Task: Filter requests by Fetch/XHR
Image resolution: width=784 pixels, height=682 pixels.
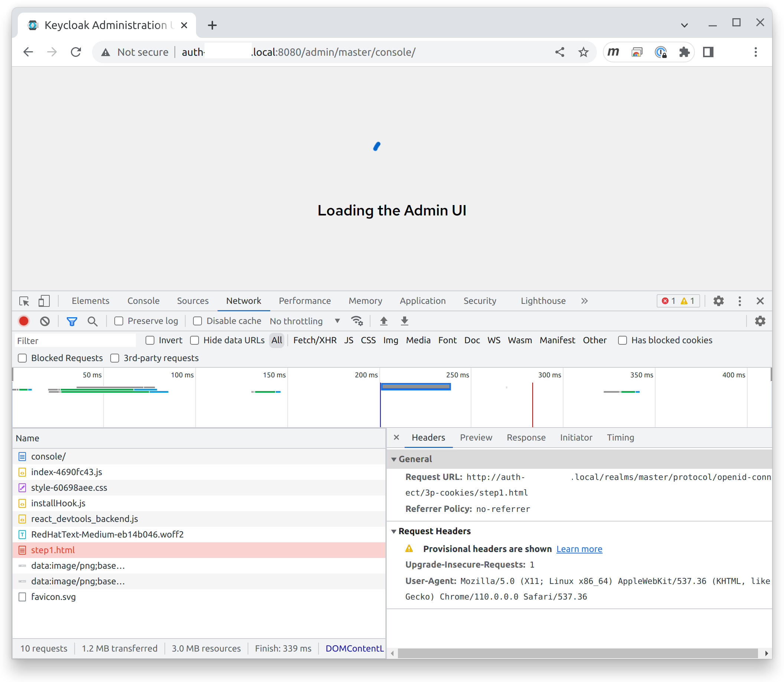Action: (x=314, y=340)
